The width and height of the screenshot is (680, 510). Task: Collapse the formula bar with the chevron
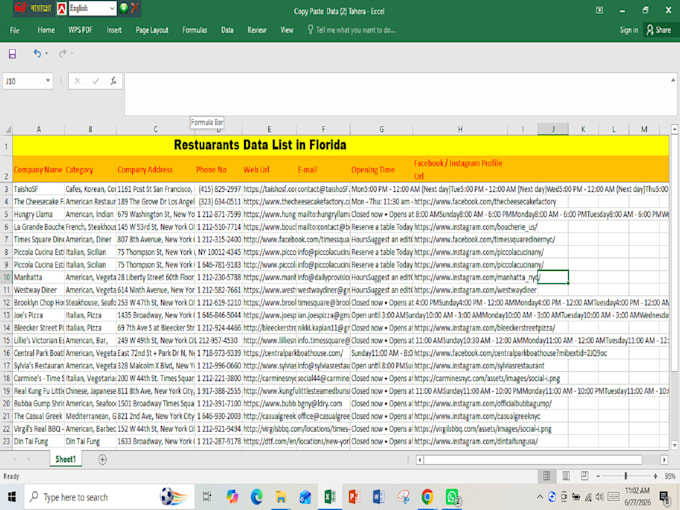click(x=673, y=80)
